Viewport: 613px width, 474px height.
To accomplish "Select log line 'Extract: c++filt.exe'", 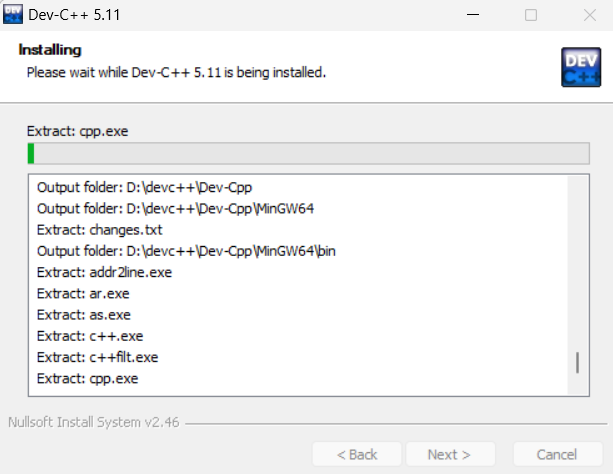I will [x=97, y=357].
